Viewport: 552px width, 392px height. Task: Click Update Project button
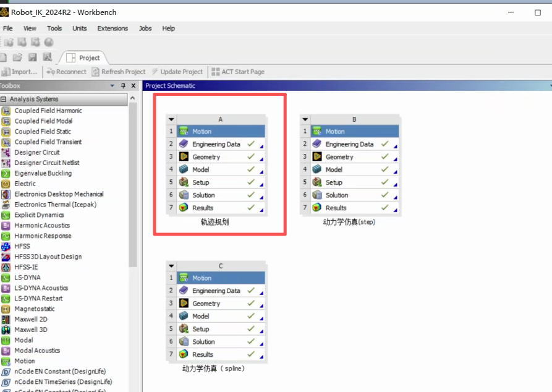click(x=178, y=72)
